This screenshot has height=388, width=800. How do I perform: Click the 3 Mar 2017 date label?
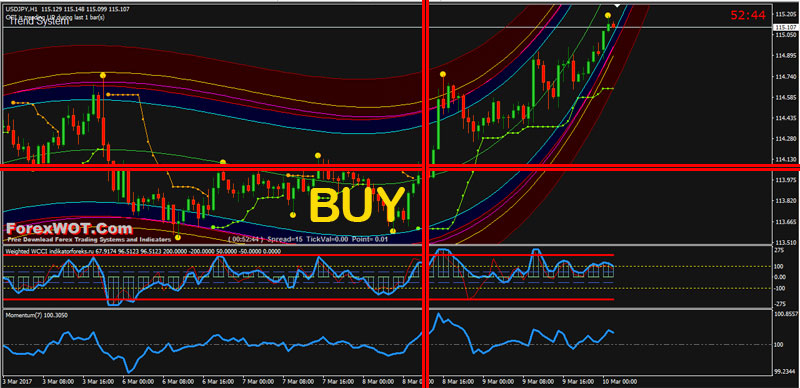click(x=15, y=381)
